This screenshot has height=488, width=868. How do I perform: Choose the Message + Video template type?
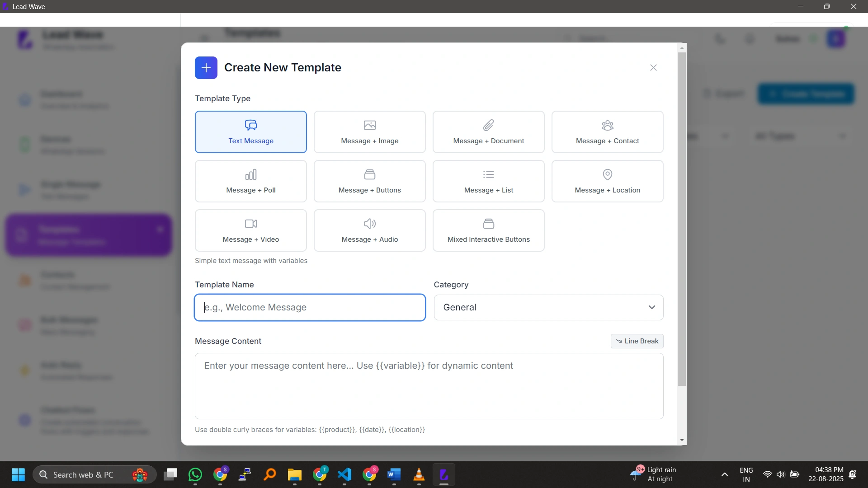[250, 230]
